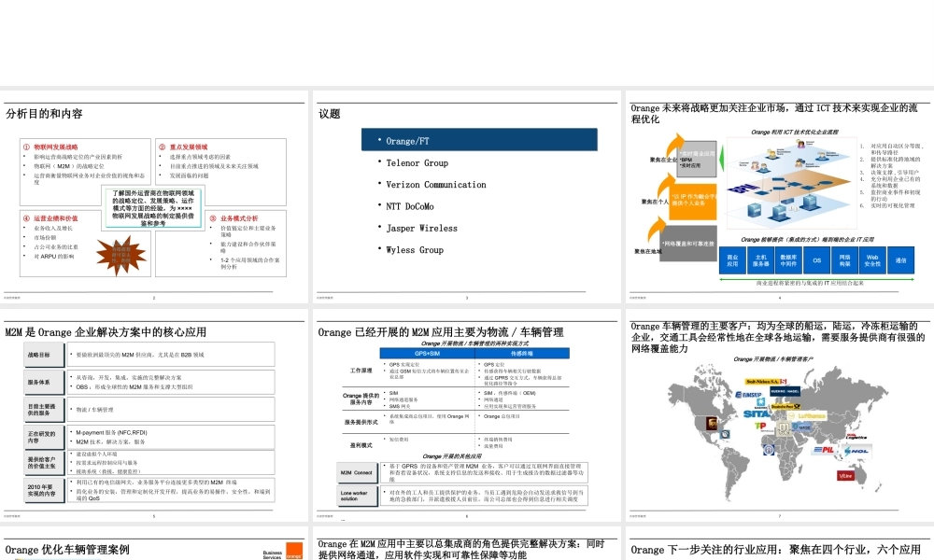This screenshot has height=560, width=934.
Task: Click the blue 通信 box
Action: point(900,260)
